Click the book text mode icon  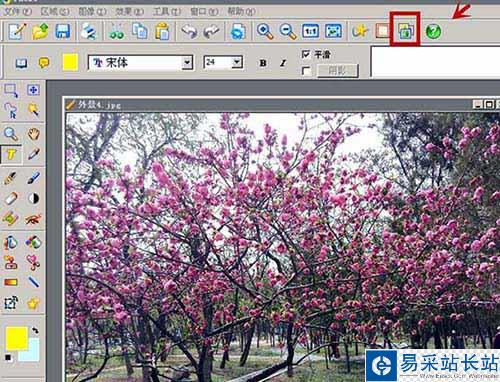coord(22,63)
